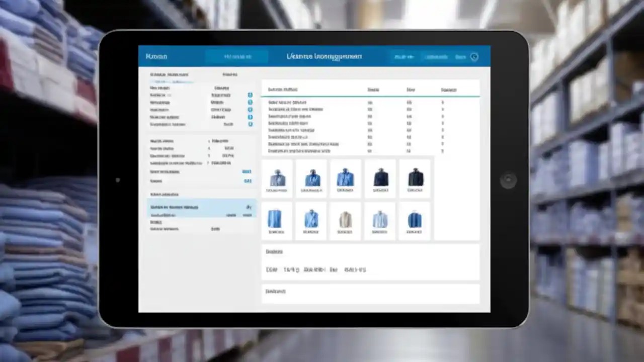644x362 pixels.
Task: Click the blue numeric link in the sidebar summary
Action: (247, 171)
